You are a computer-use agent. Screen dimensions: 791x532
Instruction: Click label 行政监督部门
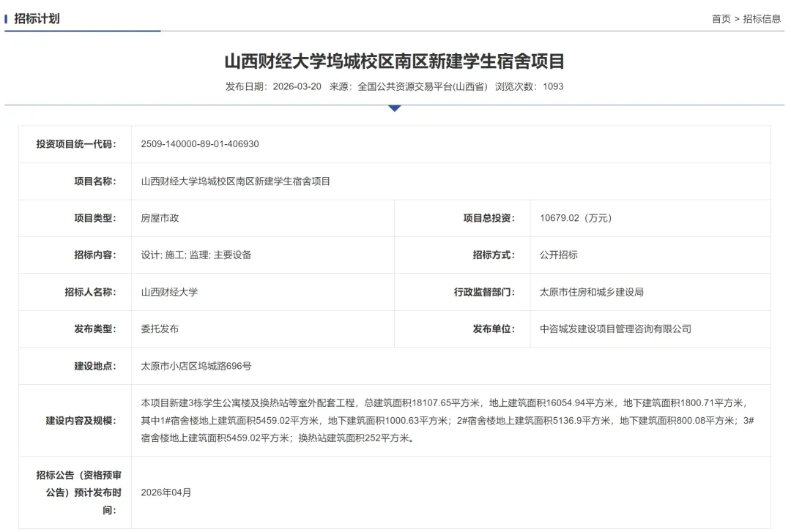click(484, 292)
